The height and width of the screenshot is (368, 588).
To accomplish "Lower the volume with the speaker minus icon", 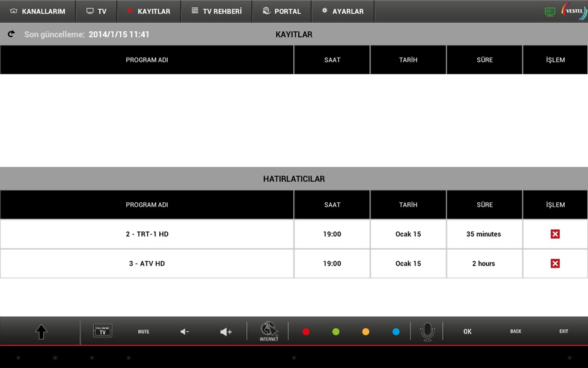I will point(184,332).
